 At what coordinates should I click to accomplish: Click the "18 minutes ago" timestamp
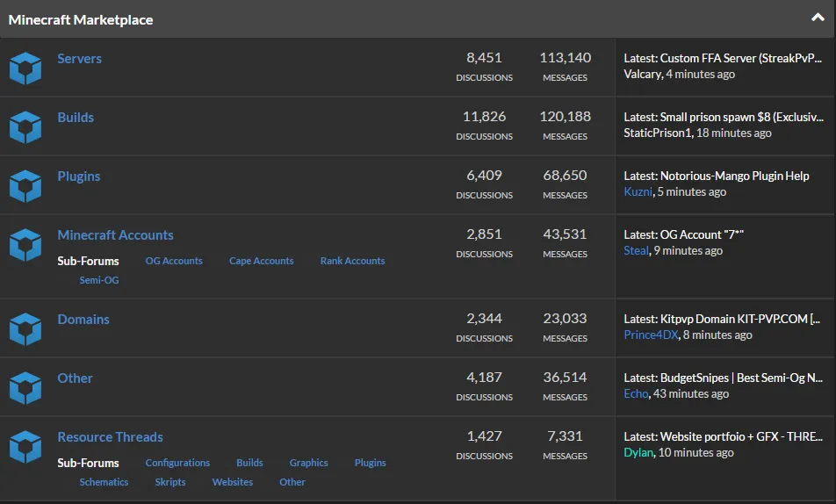click(x=734, y=133)
